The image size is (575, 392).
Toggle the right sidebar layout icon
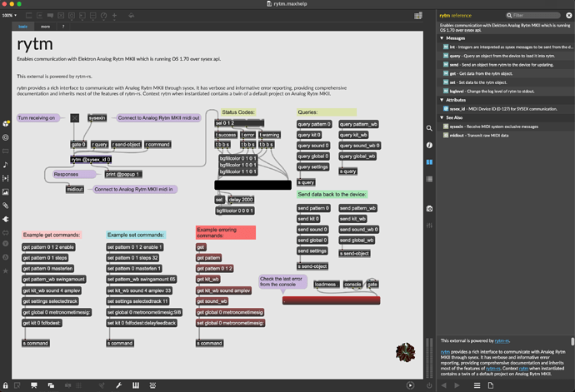coord(418,15)
